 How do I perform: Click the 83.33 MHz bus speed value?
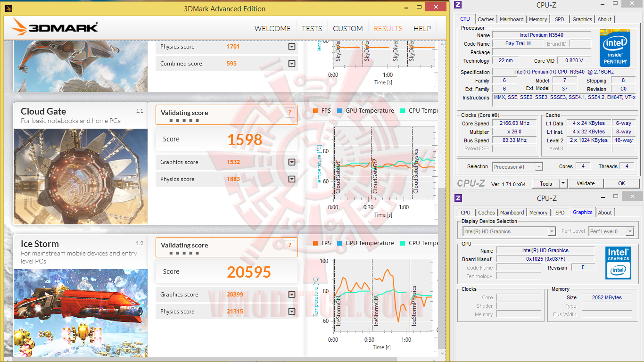[514, 140]
